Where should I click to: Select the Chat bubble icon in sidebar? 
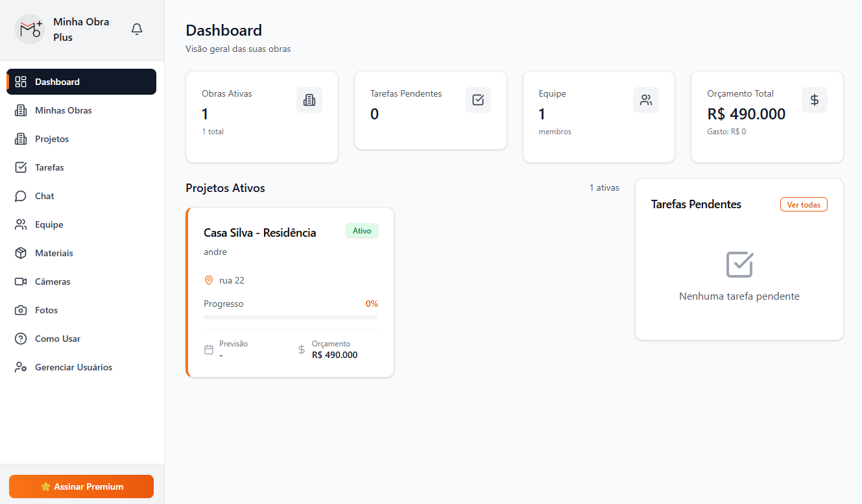[20, 196]
